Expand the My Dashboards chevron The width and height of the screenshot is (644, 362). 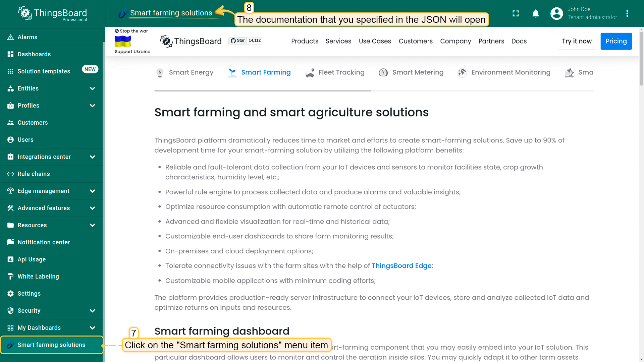pos(93,328)
